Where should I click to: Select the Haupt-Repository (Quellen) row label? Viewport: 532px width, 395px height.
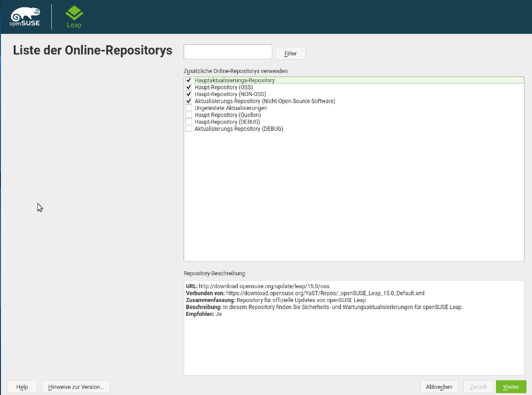pyautogui.click(x=228, y=115)
